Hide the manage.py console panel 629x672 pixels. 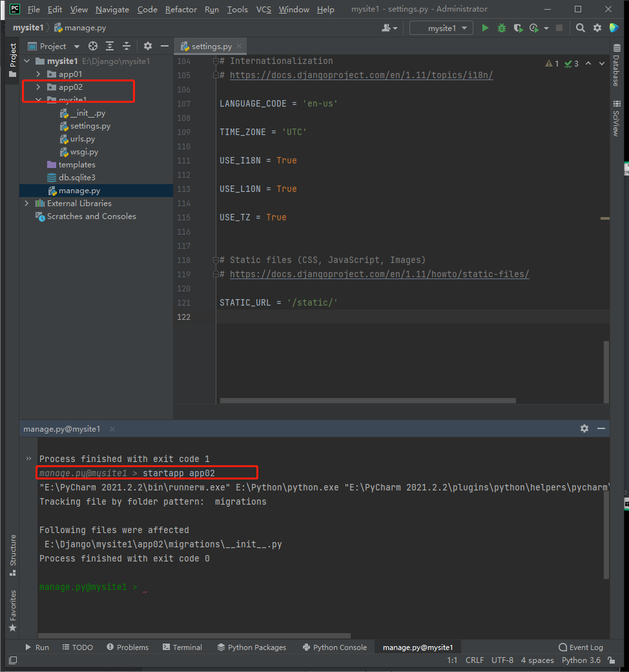pos(601,428)
